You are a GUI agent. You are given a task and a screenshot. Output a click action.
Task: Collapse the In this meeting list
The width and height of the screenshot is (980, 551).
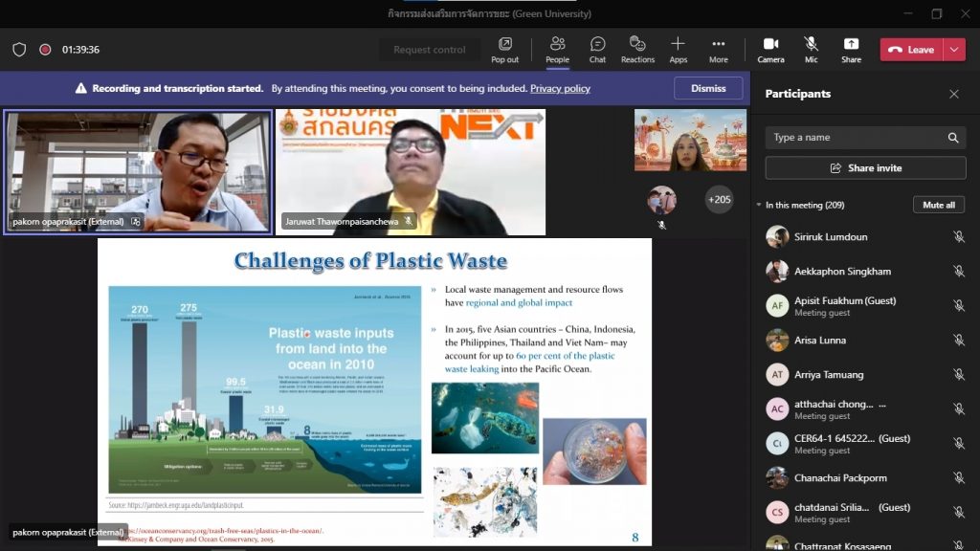click(x=759, y=205)
